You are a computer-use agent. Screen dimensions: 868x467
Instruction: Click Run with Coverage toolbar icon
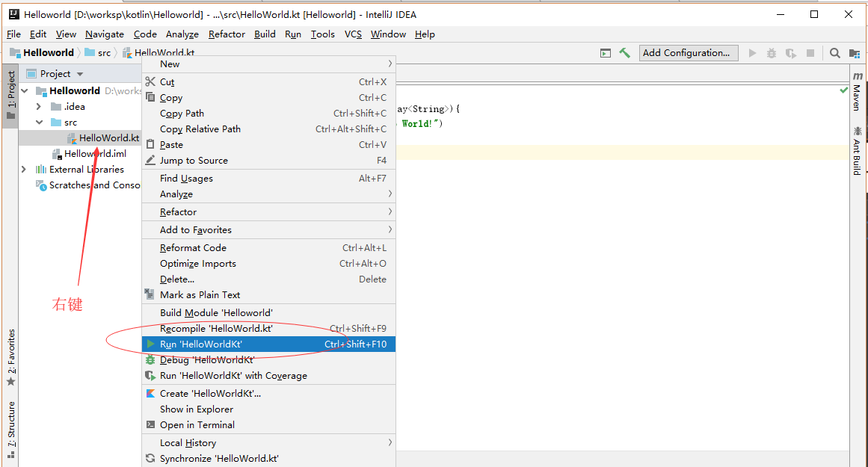790,53
